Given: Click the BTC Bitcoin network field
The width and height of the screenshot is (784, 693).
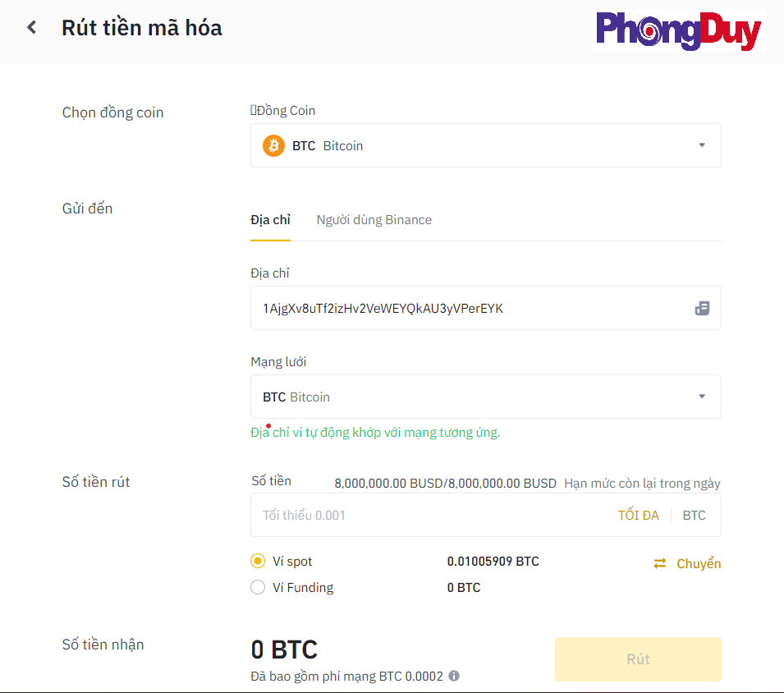Looking at the screenshot, I should point(468,397).
